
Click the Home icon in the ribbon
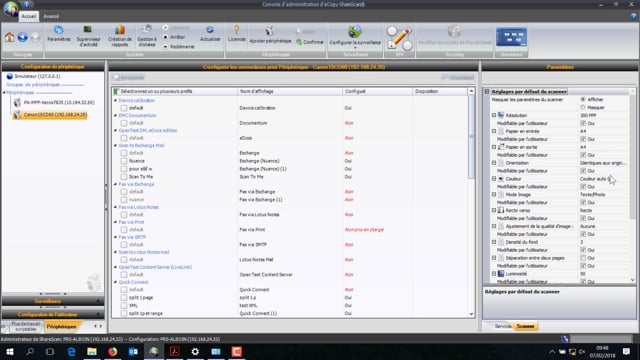point(9,37)
